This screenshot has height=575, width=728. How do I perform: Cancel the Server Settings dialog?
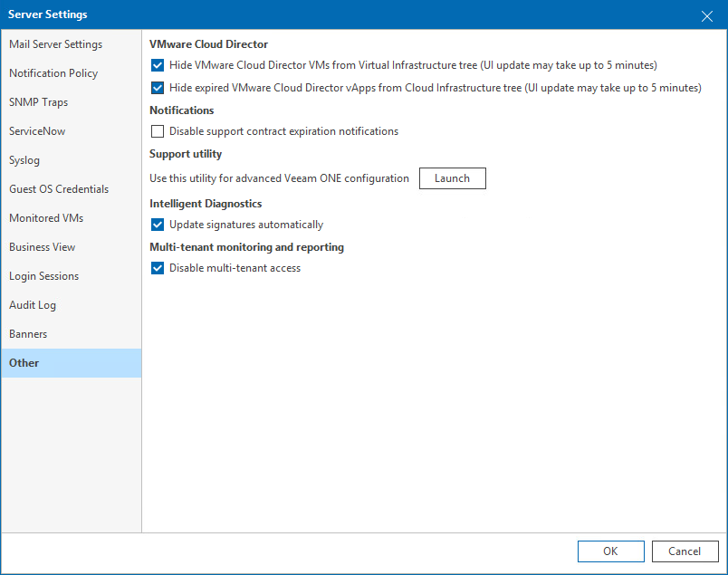click(685, 551)
